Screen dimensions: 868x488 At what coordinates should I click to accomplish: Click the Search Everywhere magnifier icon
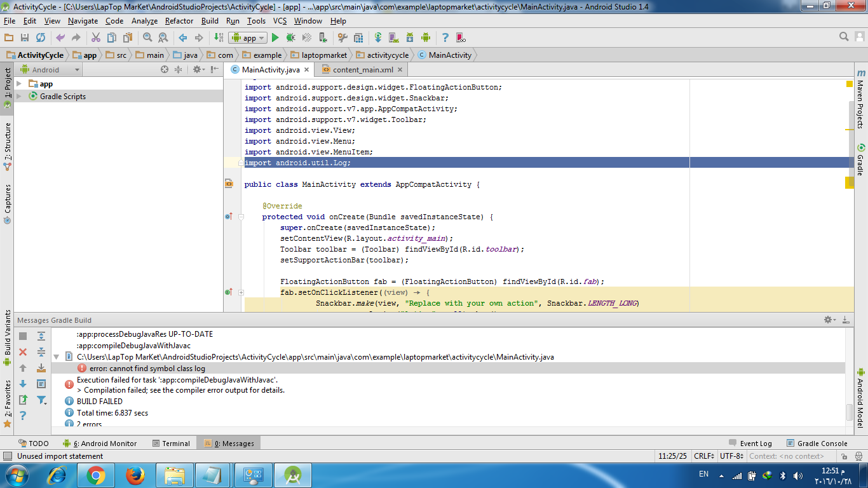844,37
